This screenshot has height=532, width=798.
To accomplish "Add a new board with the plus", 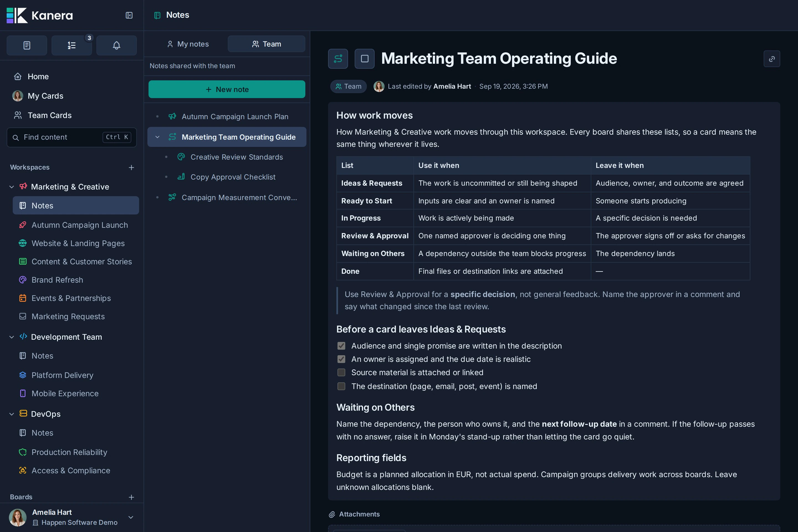I will [x=131, y=497].
